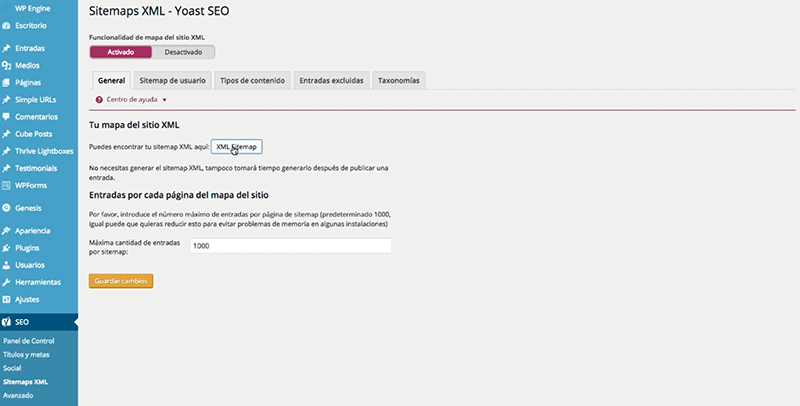Open the WPForms menu label

(x=31, y=186)
